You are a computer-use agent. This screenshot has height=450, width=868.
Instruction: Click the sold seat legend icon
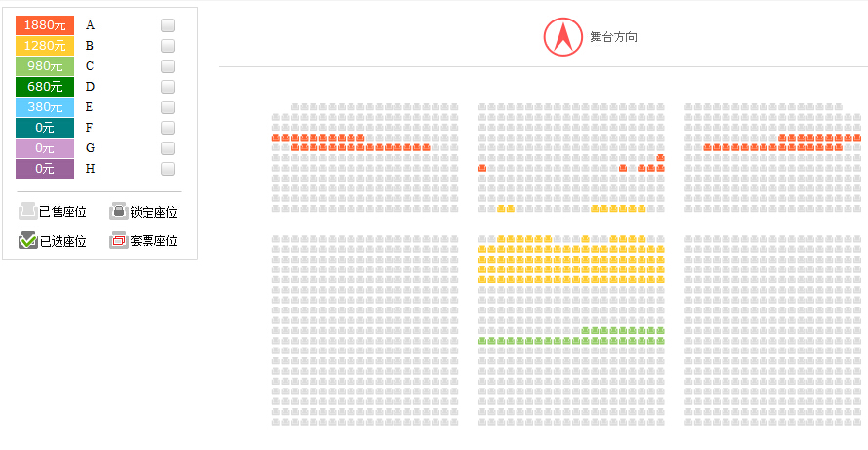[27, 211]
